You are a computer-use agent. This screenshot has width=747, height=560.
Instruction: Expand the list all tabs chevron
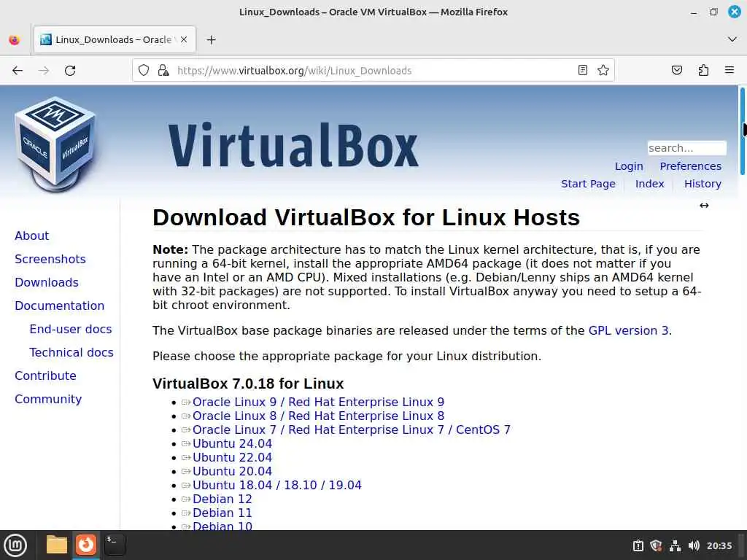point(732,39)
